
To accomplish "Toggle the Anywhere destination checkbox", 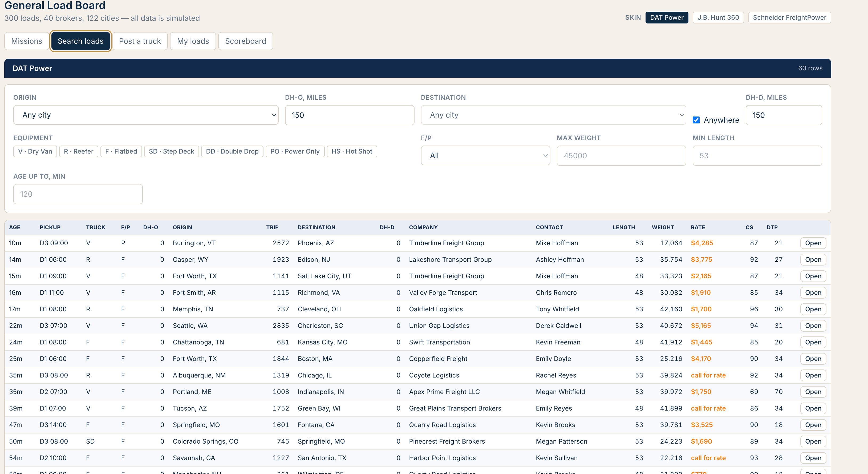I will click(x=696, y=120).
